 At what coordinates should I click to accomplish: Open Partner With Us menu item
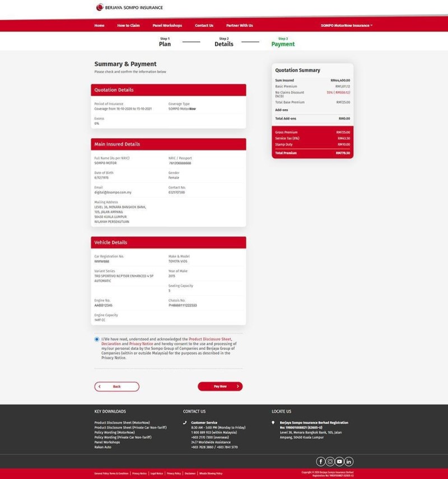click(x=240, y=25)
